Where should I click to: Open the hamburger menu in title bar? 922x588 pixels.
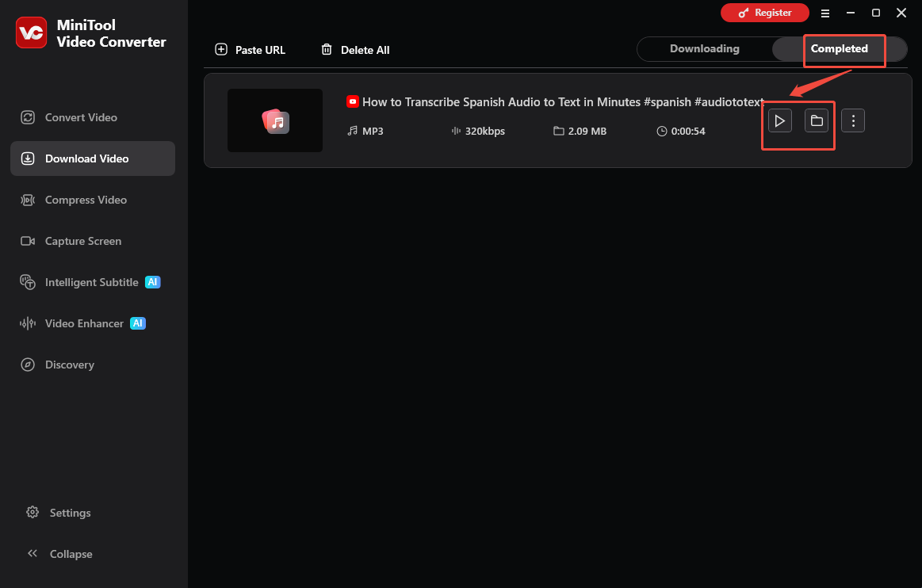[x=825, y=13]
